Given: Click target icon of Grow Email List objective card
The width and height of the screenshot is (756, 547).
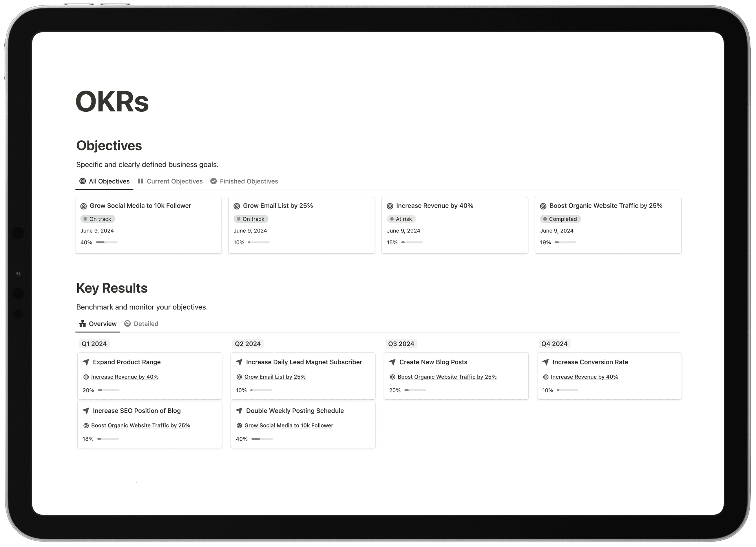Looking at the screenshot, I should click(x=237, y=206).
